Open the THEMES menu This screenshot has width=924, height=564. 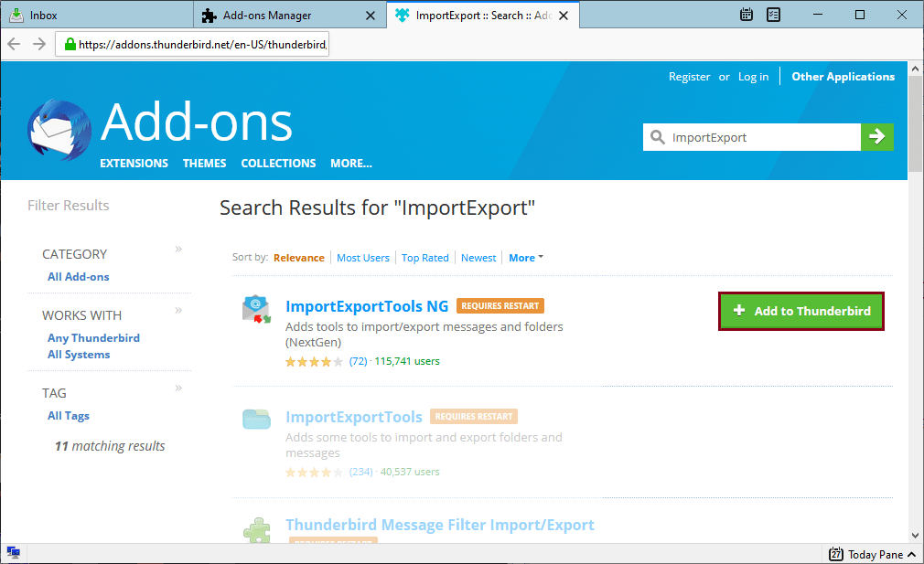(205, 163)
